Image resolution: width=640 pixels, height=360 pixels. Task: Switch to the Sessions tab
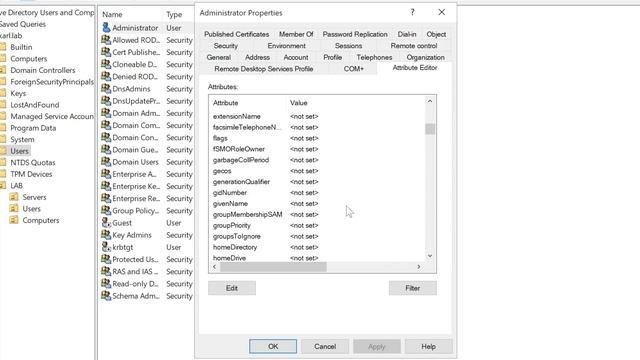point(348,46)
